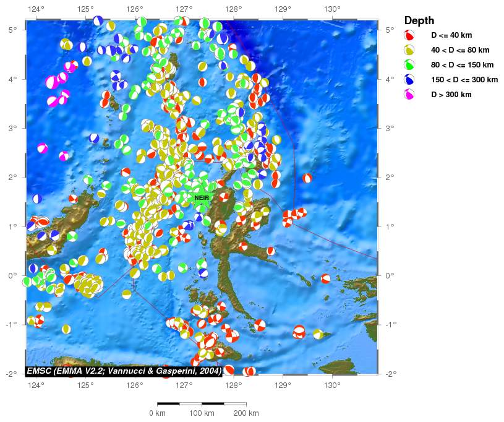Click the -2° latitude label on right axis
504x422 pixels.
click(x=391, y=374)
